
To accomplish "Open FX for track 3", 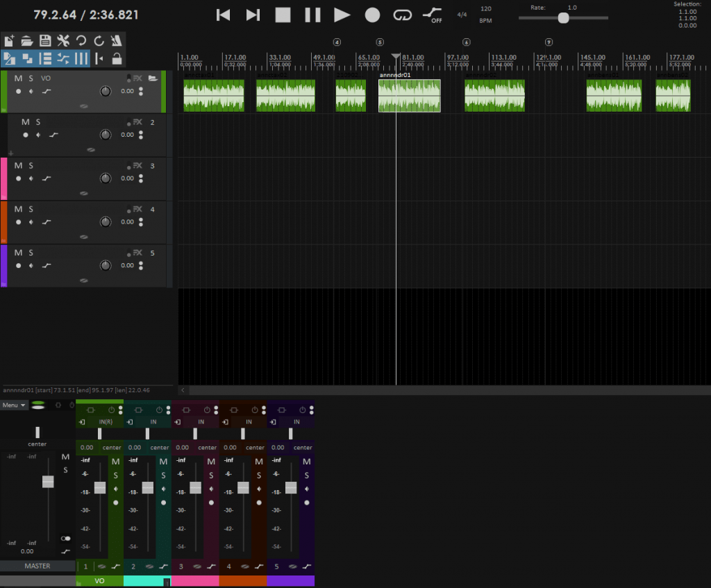I will coord(137,165).
